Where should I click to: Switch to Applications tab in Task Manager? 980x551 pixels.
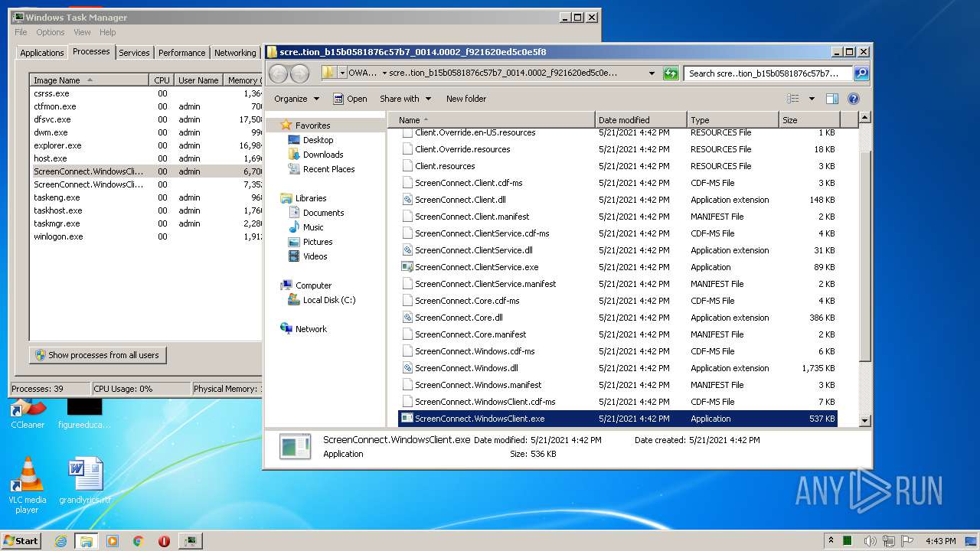42,53
